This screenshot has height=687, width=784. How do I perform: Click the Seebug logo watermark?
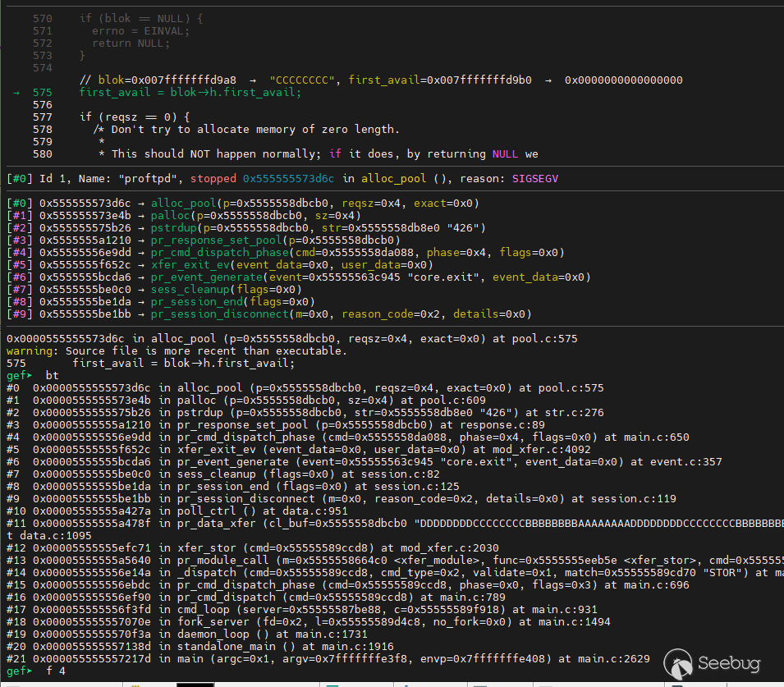point(714,662)
